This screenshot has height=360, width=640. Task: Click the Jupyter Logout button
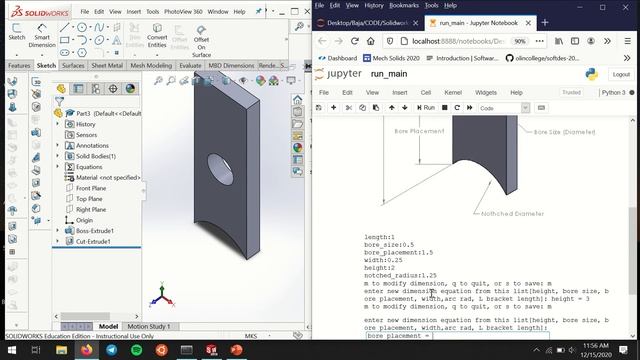pos(621,74)
